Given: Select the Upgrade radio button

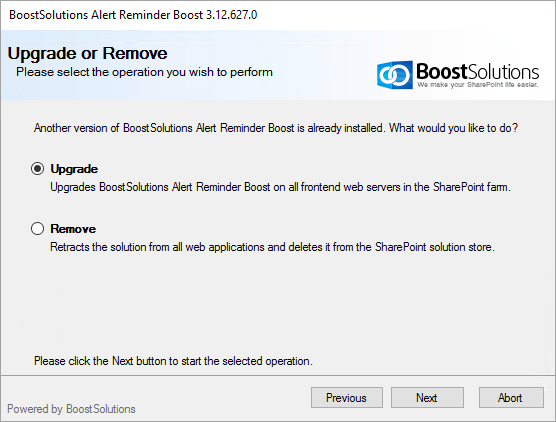Looking at the screenshot, I should (38, 169).
